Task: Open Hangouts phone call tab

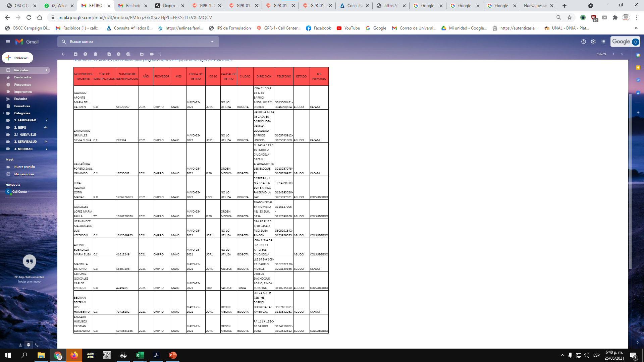Action: point(37,345)
